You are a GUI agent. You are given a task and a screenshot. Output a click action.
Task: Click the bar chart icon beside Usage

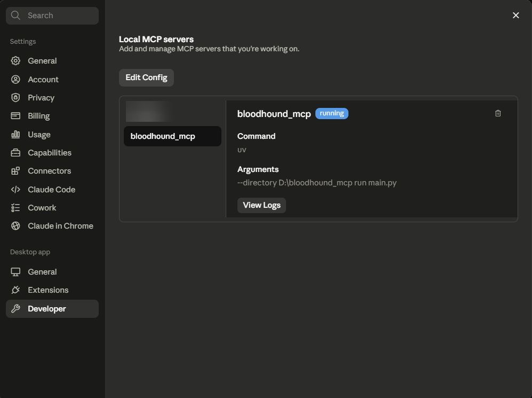(x=15, y=135)
